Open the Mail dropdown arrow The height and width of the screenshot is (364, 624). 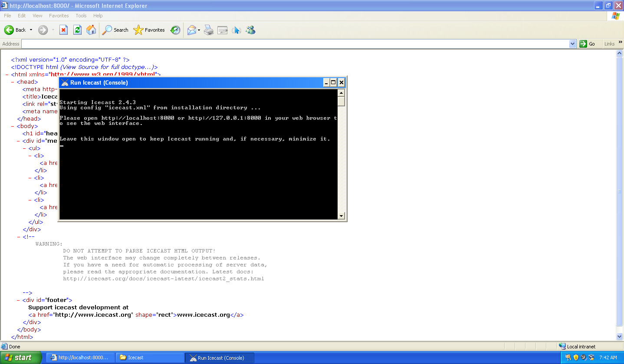coord(199,30)
